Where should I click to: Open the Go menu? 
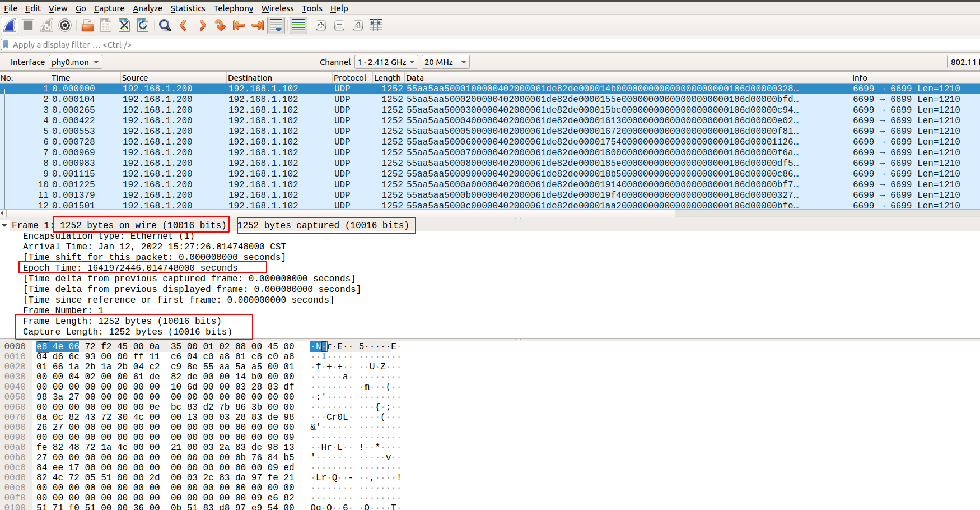(81, 8)
